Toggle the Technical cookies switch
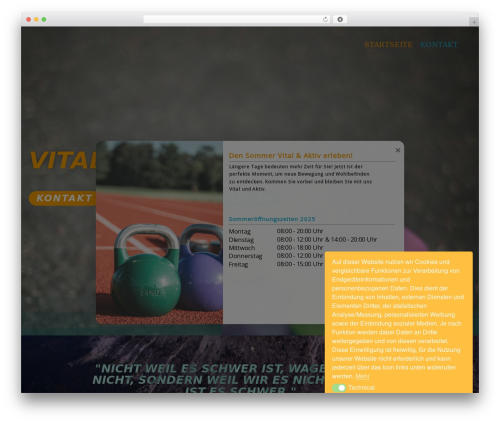Screen dimensions: 500x423 coord(339,388)
